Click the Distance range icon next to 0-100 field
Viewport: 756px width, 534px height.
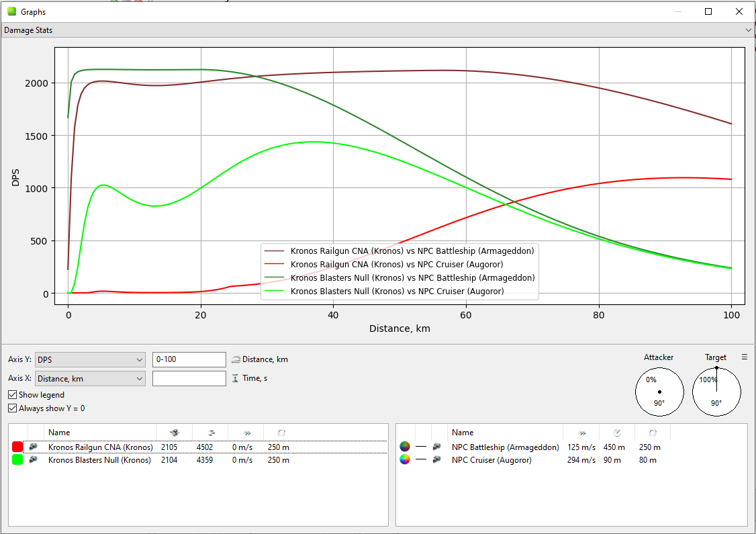(236, 359)
